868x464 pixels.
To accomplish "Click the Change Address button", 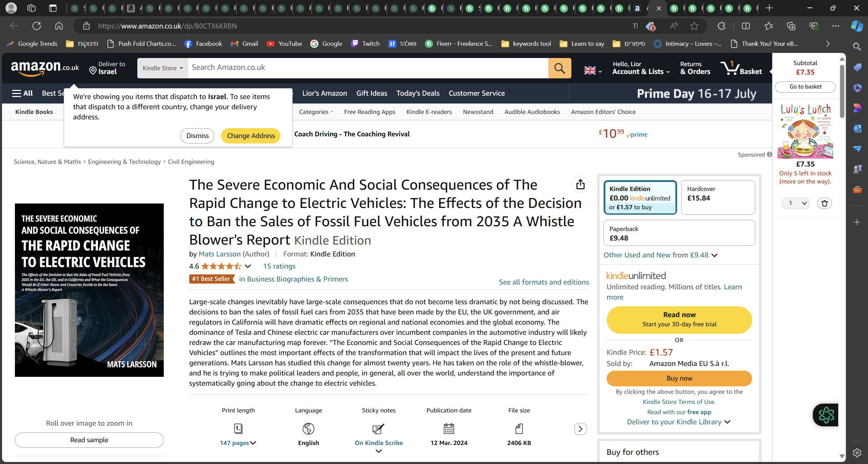I will 251,136.
